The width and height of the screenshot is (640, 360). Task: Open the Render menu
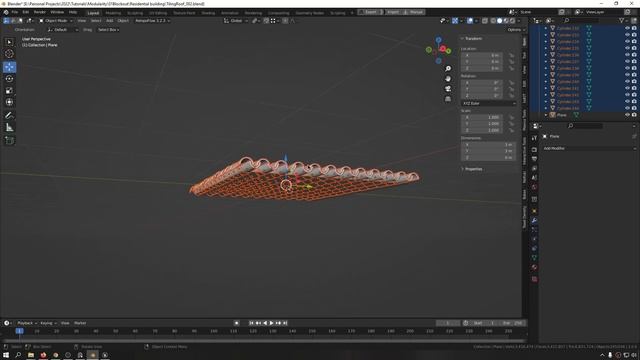40,12
